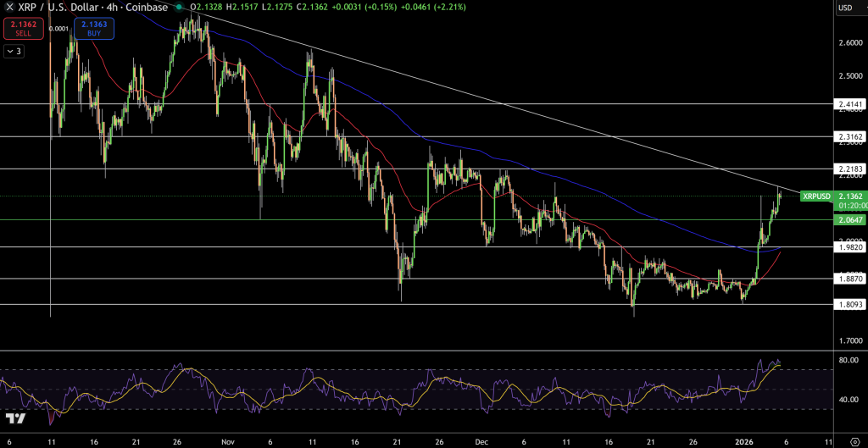Click the Dec label on the time axis

(481, 442)
